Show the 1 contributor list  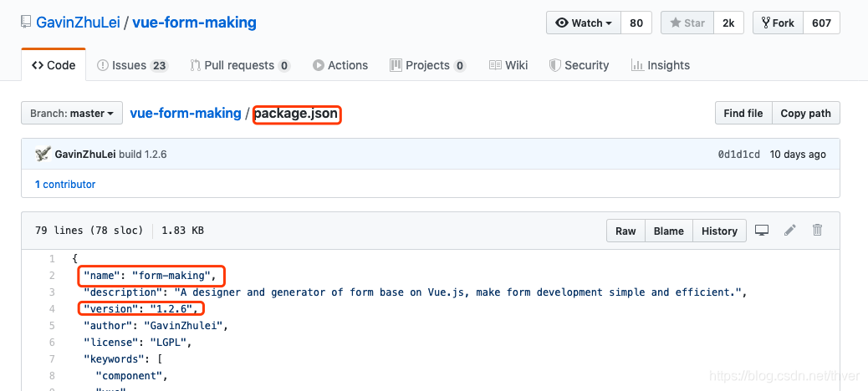[65, 184]
